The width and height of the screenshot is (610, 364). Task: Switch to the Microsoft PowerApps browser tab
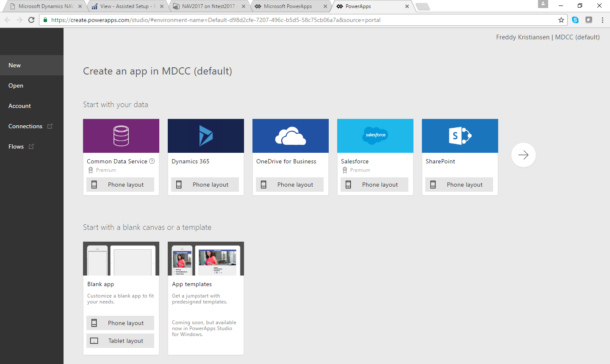coord(288,6)
